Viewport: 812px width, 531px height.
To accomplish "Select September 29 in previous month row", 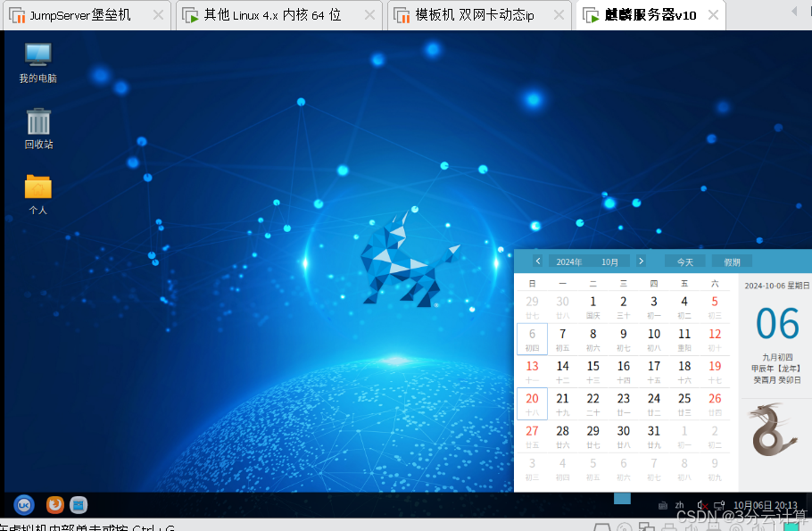I will click(533, 307).
